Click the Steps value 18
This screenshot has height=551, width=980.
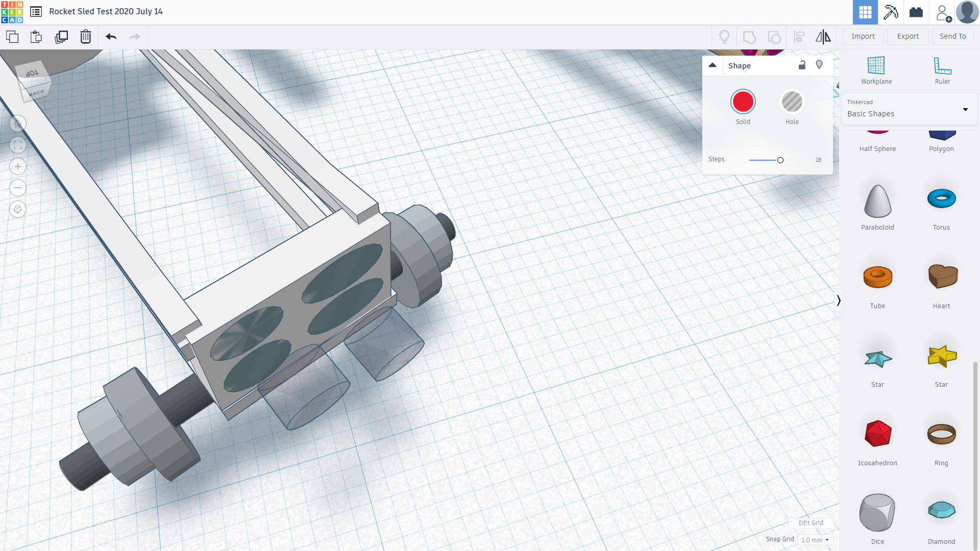click(818, 160)
